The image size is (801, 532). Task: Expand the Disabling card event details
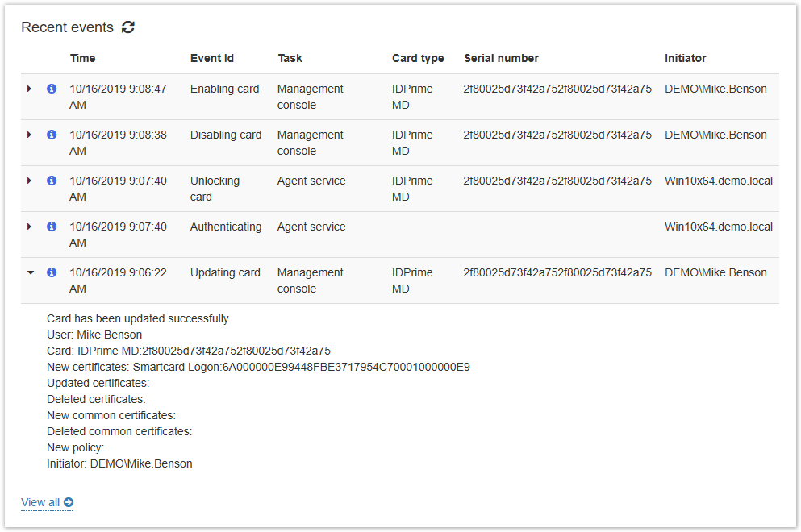coord(30,135)
